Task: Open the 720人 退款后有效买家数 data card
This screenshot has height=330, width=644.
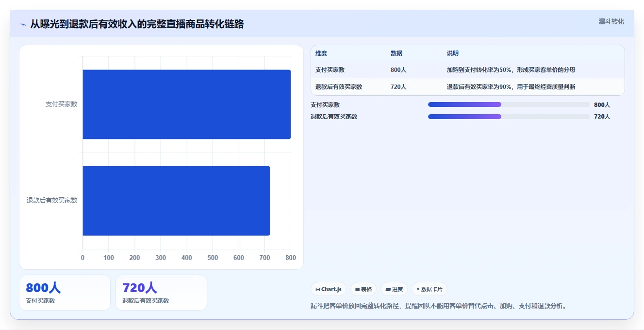Action: pos(161,293)
